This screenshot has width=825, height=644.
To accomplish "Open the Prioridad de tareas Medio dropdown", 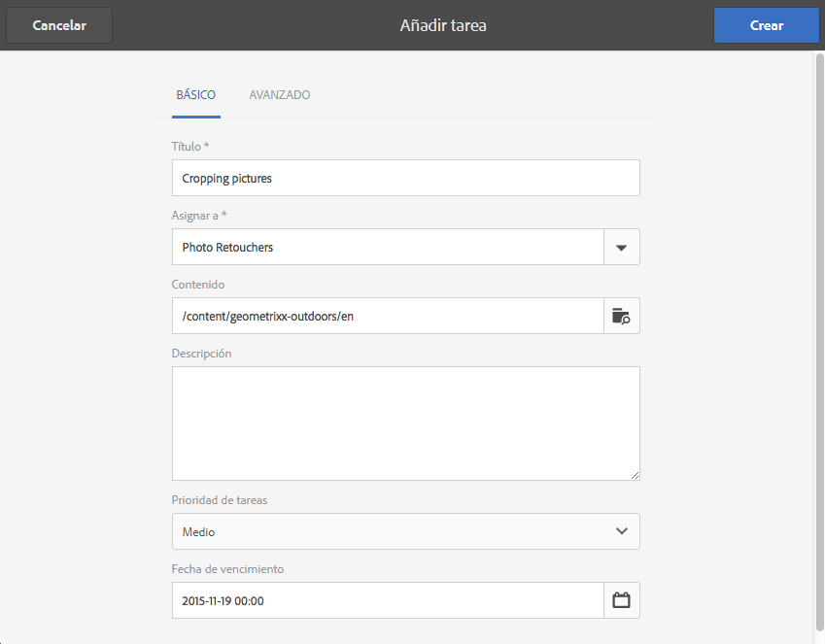I will click(x=389, y=531).
